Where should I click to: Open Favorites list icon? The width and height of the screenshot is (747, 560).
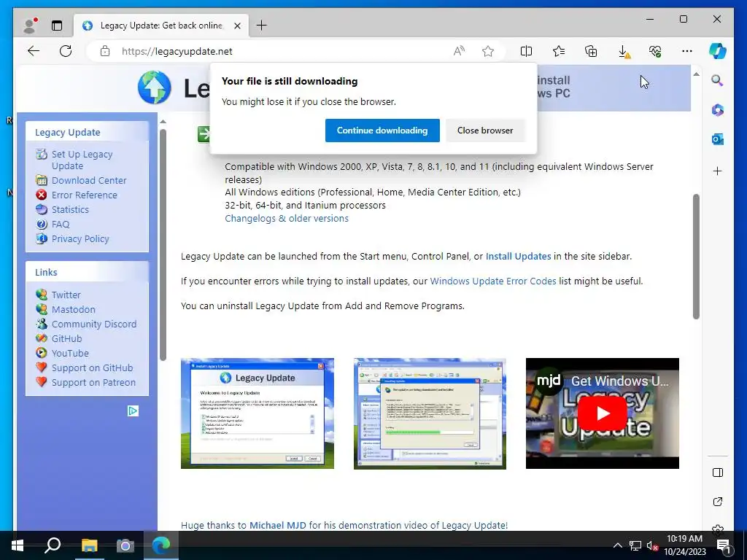pos(559,51)
